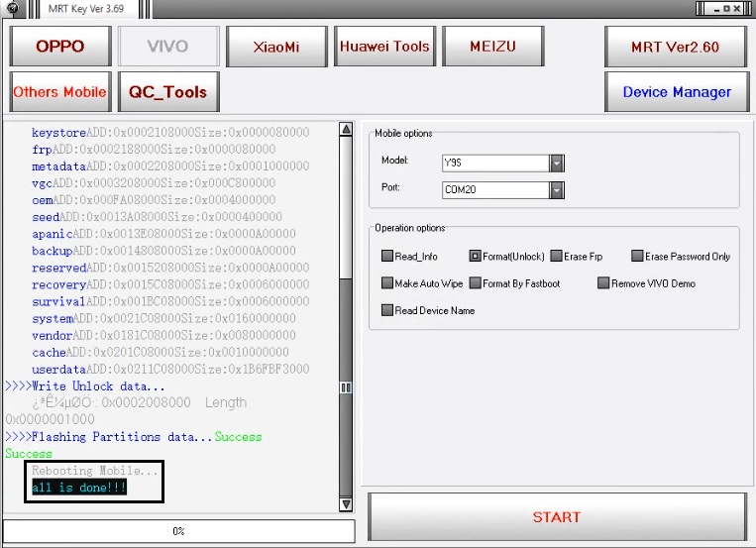
Task: Select the MRT Key Ver 3.69 title tab
Action: click(x=86, y=9)
